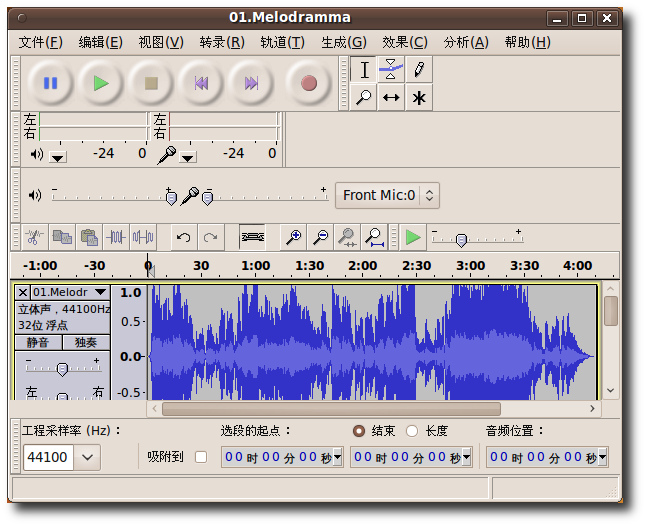Screen dimensions: 646x526
Task: Open the 效果(C) menu
Action: 404,42
